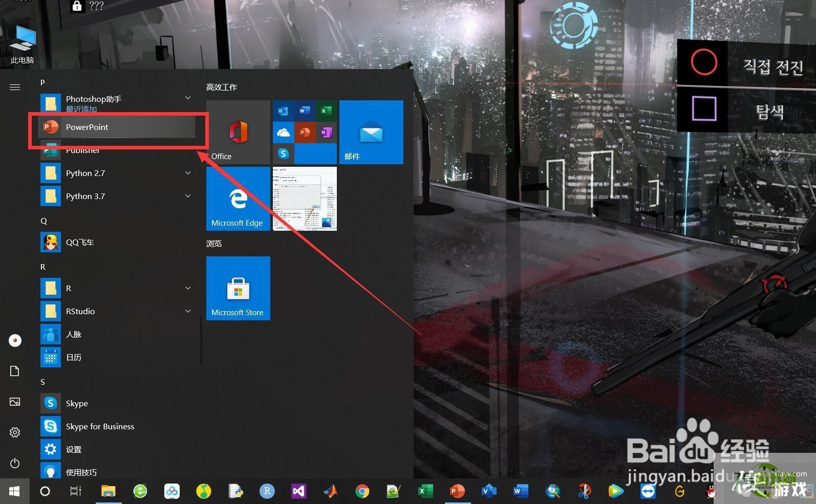Viewport: 816px width, 504px height.
Task: Open Publisher from the app list
Action: click(x=117, y=150)
